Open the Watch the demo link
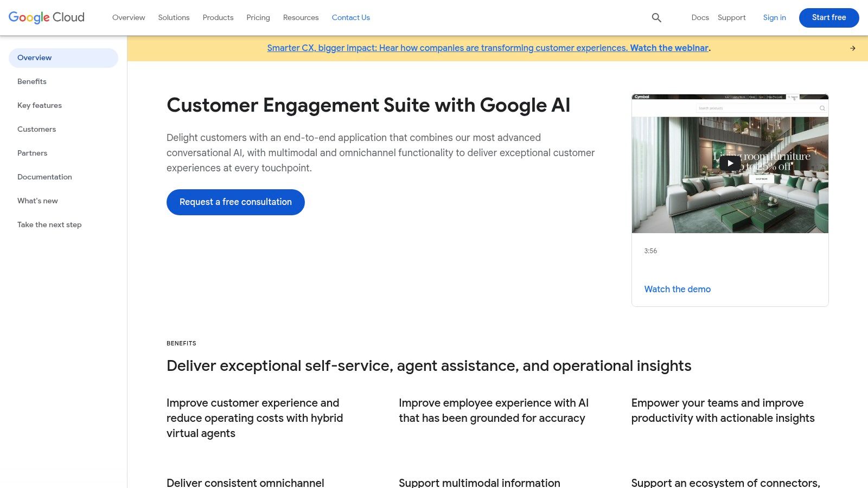Viewport: 868px width, 488px height. [677, 289]
